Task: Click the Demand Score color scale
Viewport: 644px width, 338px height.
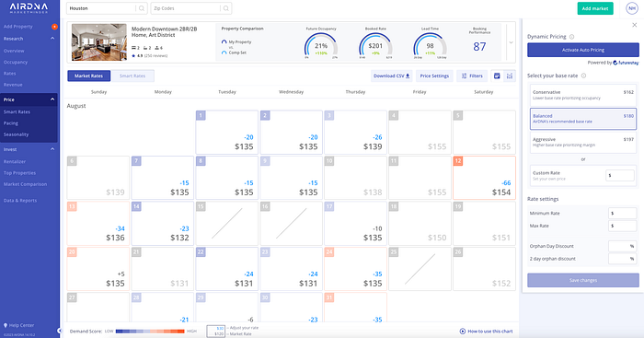Action: click(x=150, y=331)
